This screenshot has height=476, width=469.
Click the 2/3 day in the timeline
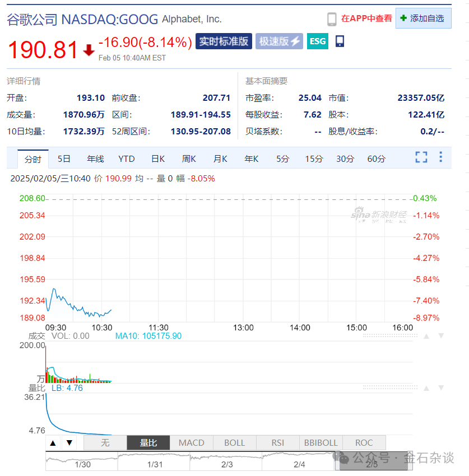click(226, 461)
